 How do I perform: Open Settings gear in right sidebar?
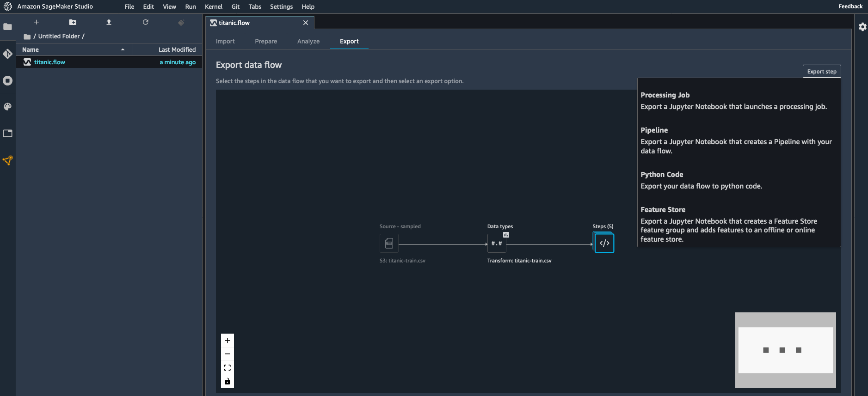[862, 27]
